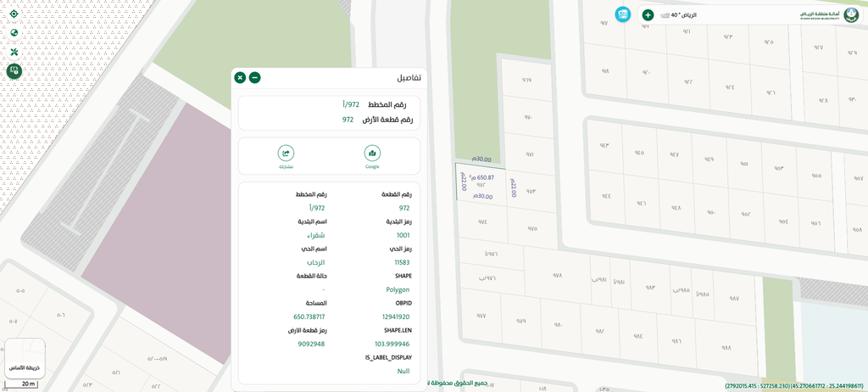The image size is (868, 392).
Task: Click the Riyadh Municipality logo
Action: 851,14
